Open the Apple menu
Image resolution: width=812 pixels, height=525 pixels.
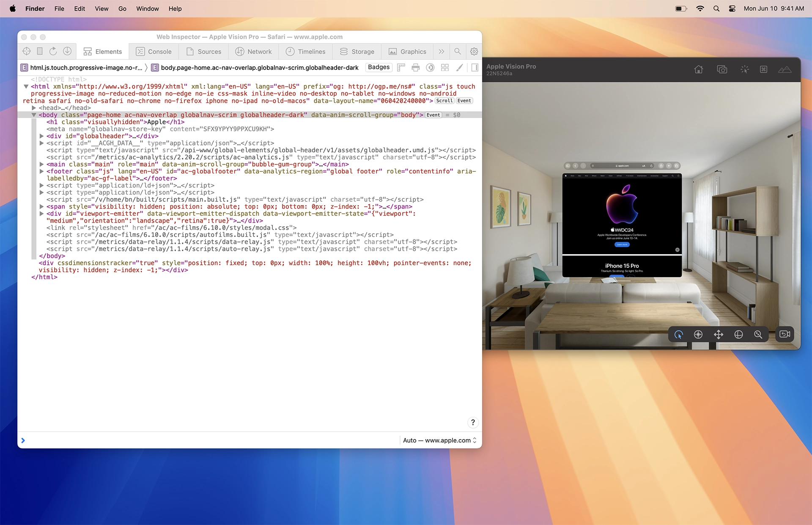click(13, 8)
